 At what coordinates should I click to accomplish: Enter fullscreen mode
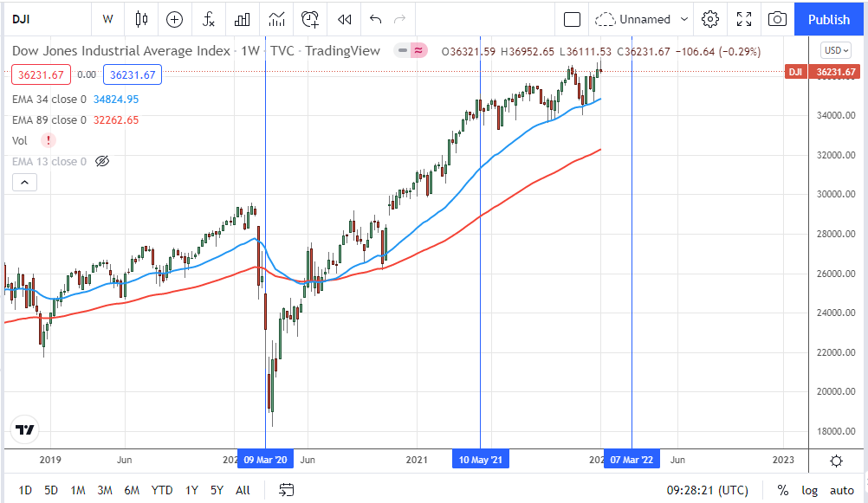(744, 19)
